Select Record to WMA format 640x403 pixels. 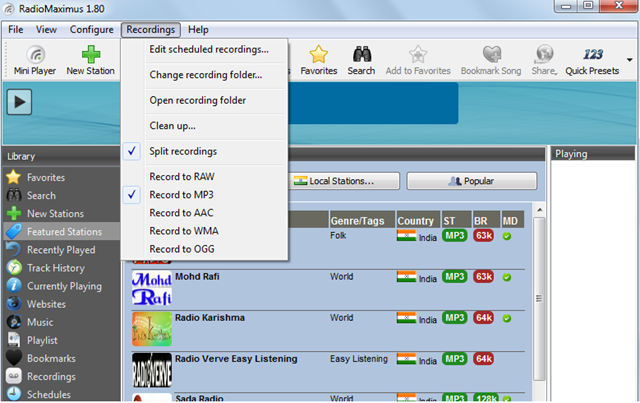pos(204,231)
